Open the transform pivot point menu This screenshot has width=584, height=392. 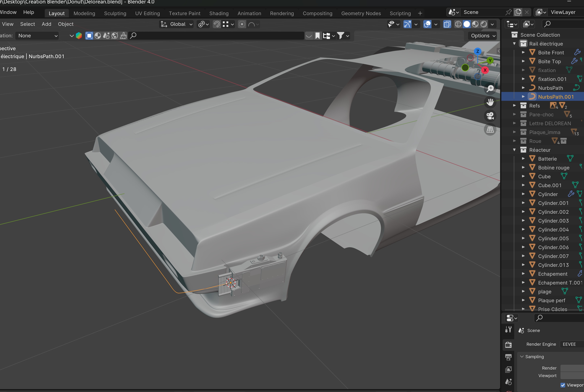click(203, 24)
